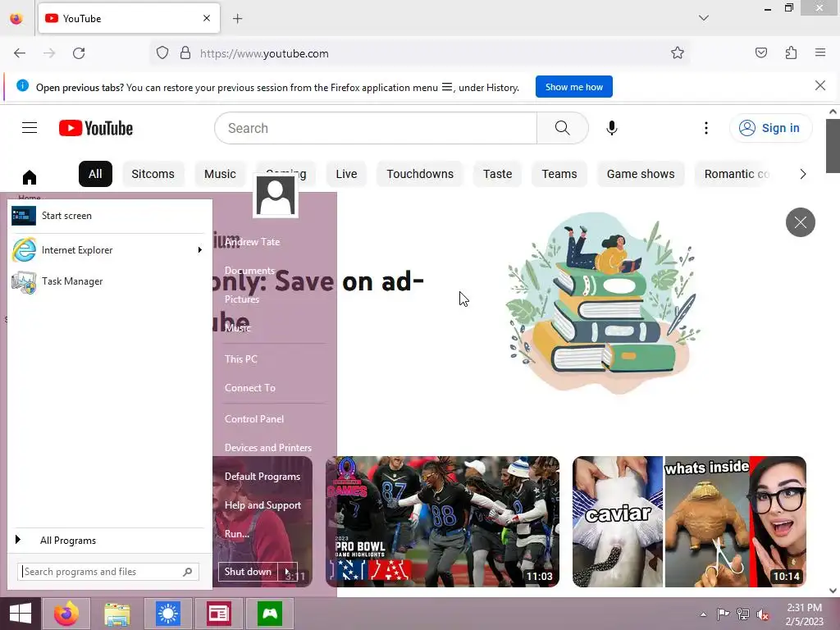
Task: Select the Game shows filter chip
Action: pyautogui.click(x=641, y=174)
